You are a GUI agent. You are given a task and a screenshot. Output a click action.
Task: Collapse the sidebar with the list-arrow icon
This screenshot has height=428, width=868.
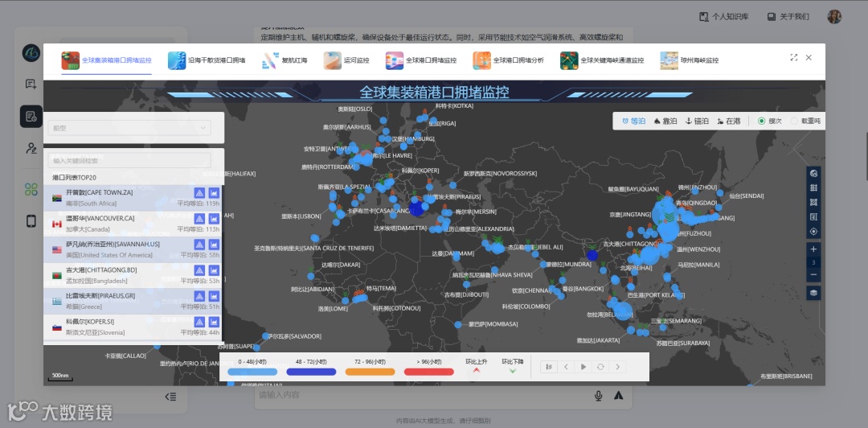(170, 397)
